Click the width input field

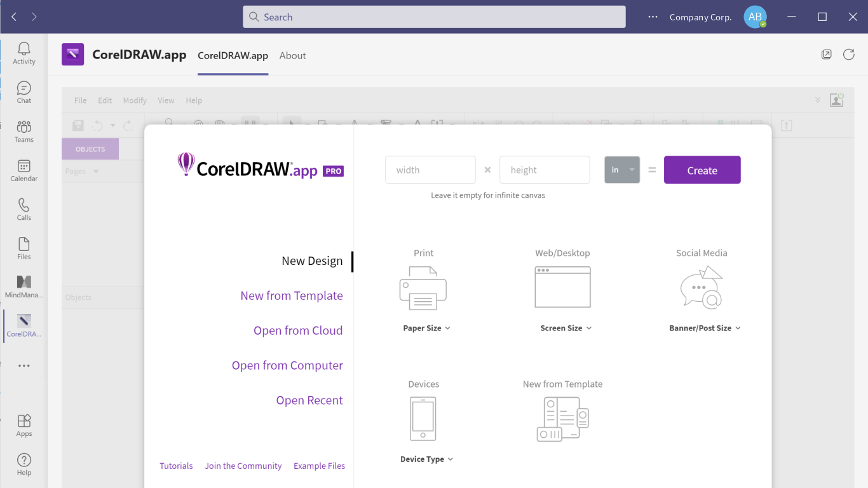tap(430, 170)
